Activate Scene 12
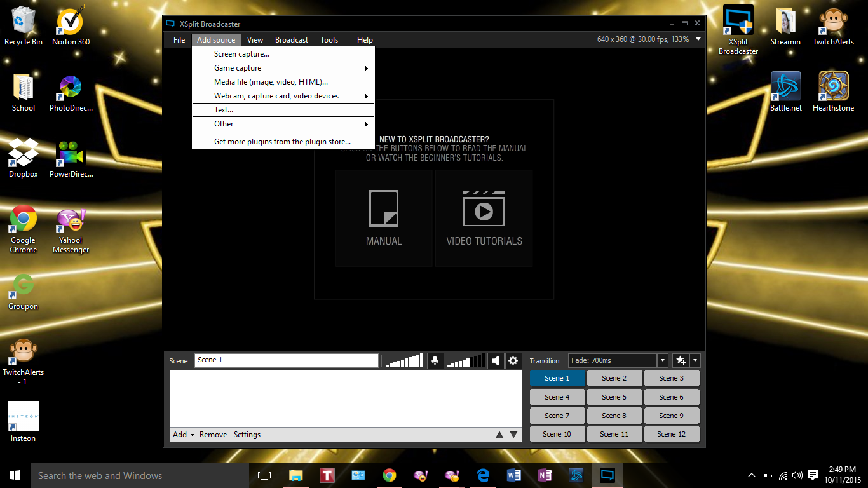The height and width of the screenshot is (488, 868). (672, 433)
